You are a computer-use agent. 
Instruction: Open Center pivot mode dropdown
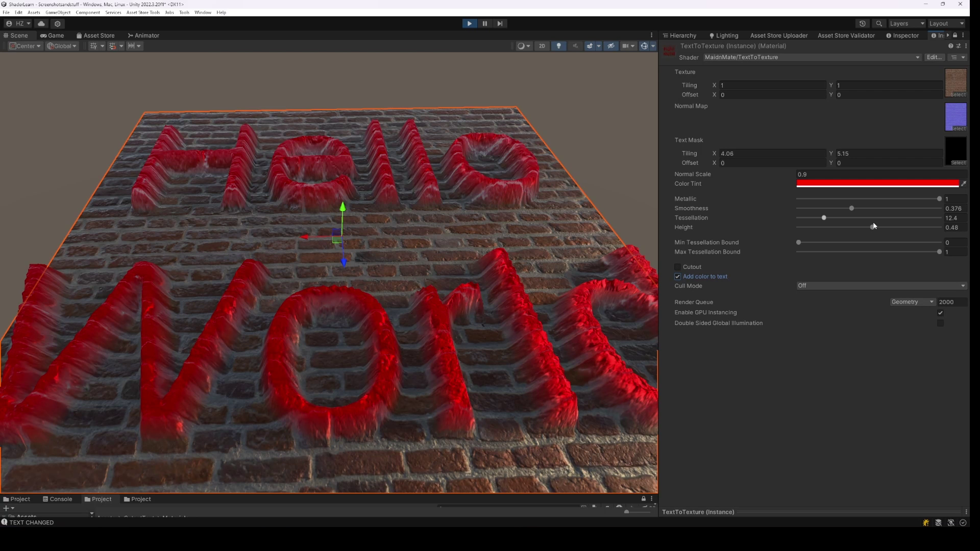coord(25,46)
